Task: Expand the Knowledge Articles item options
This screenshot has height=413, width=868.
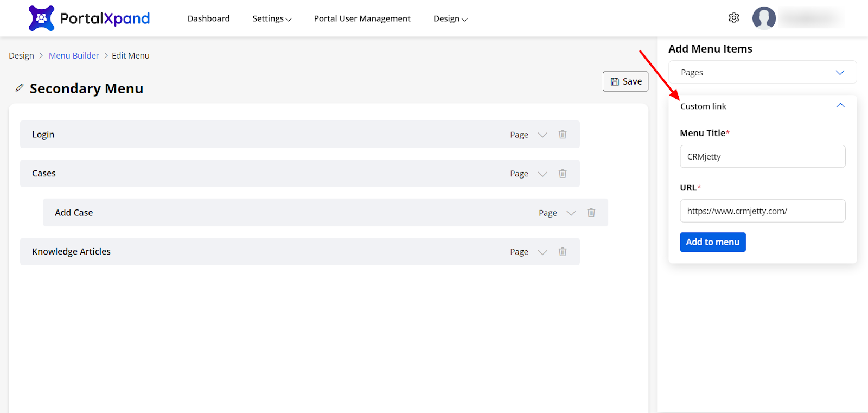Action: coord(542,252)
